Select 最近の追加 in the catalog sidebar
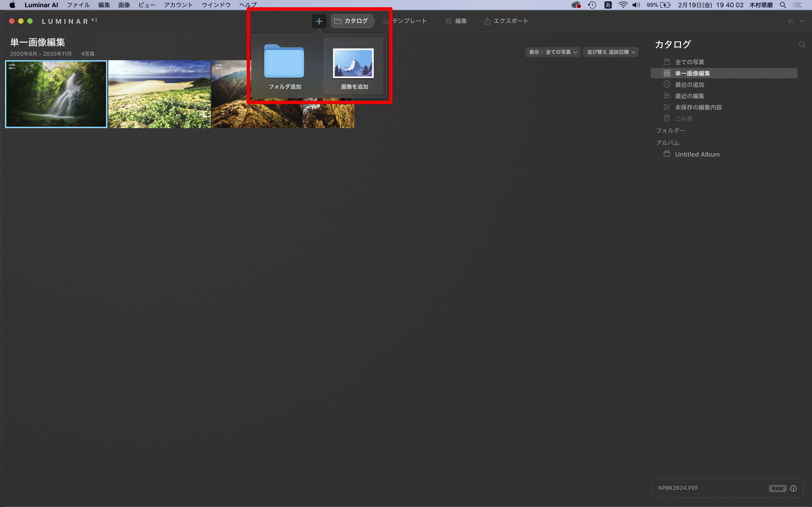This screenshot has width=812, height=507. (x=689, y=85)
